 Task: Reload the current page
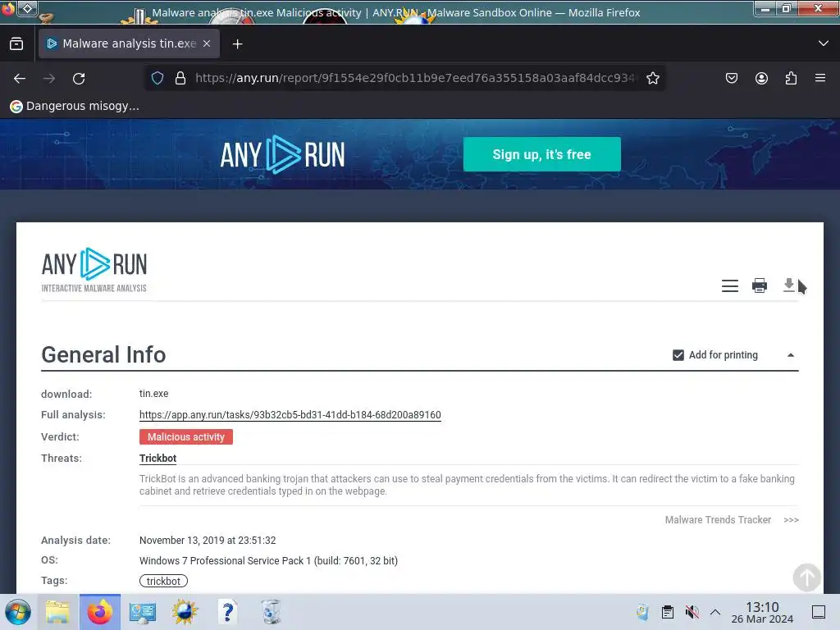79,78
